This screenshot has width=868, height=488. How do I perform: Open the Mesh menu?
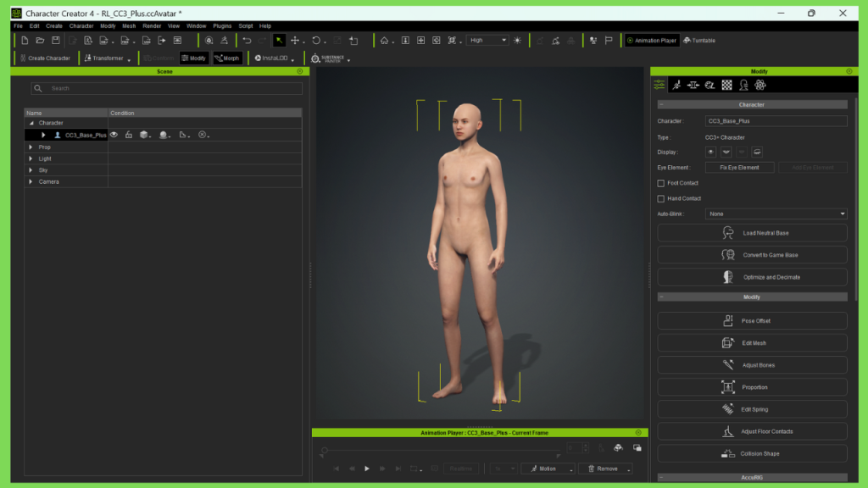(129, 26)
